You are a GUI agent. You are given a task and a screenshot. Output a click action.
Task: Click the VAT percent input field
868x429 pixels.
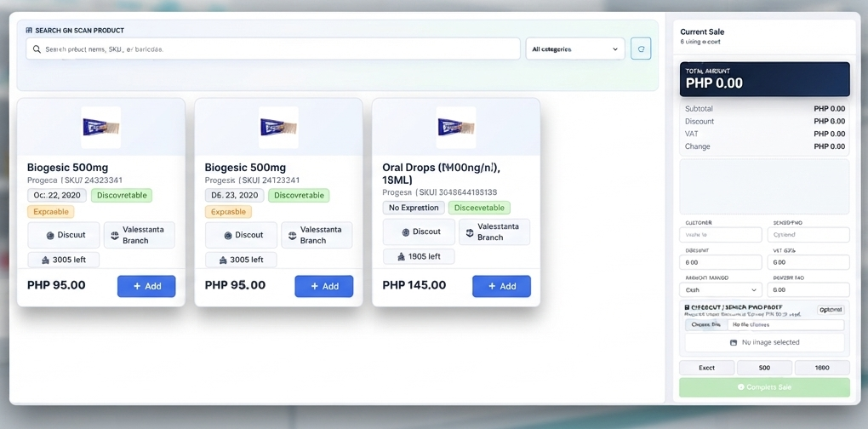(x=808, y=262)
